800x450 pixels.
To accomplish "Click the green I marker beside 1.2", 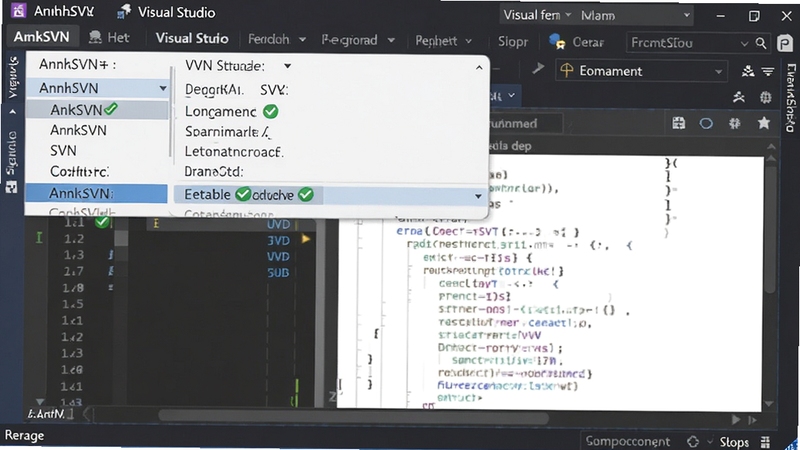I will [x=39, y=238].
